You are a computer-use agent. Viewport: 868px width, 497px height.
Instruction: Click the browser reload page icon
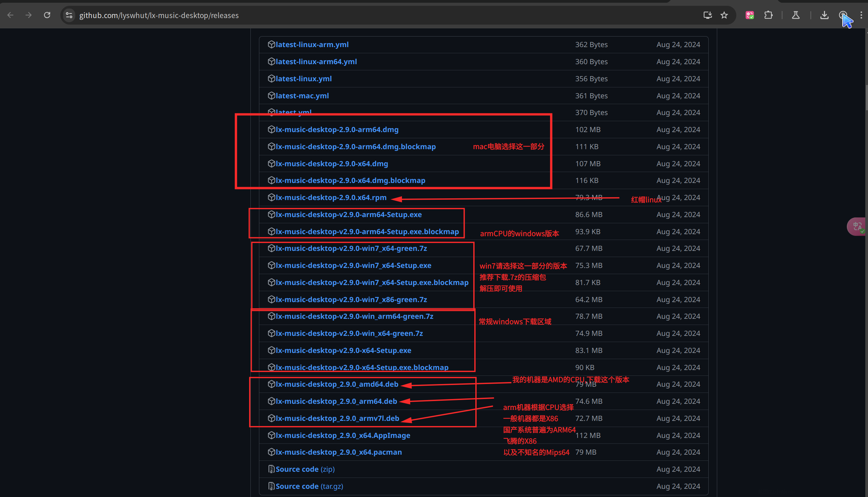47,15
